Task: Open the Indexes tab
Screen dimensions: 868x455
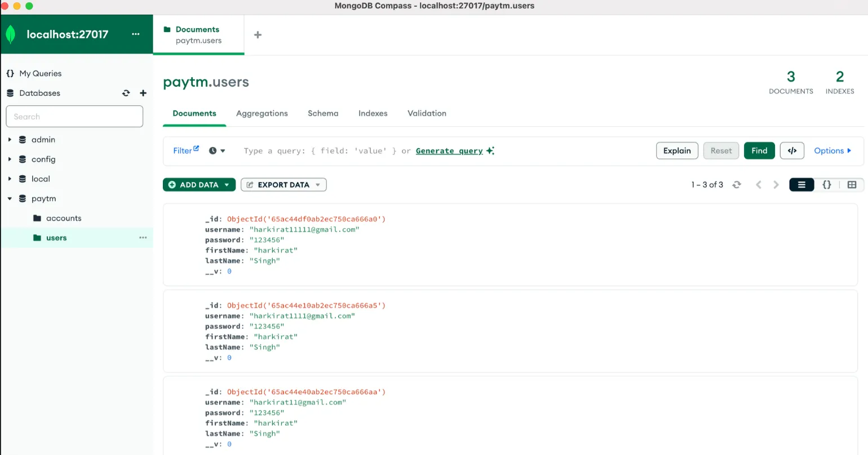Action: (x=373, y=113)
